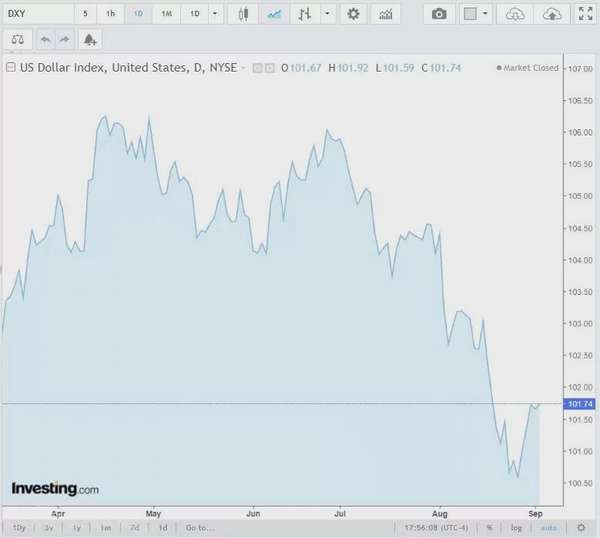The width and height of the screenshot is (600, 538).
Task: Open layout dropdown arrow
Action: [x=486, y=14]
